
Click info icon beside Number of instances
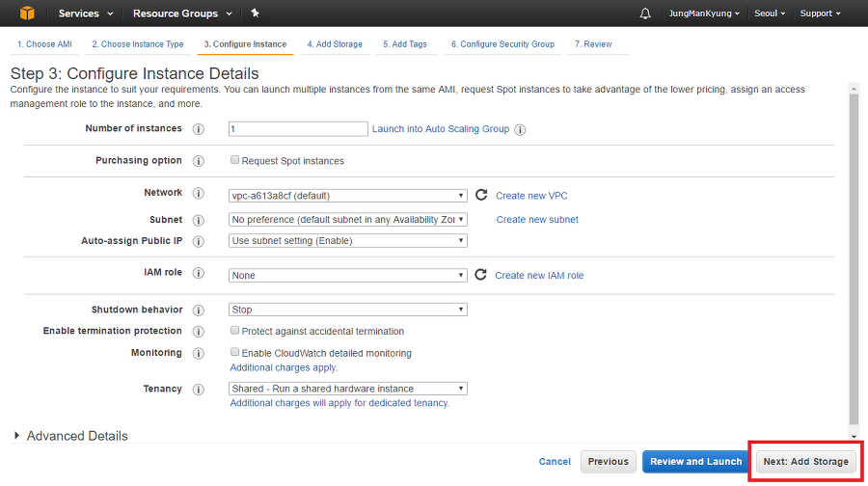[199, 129]
